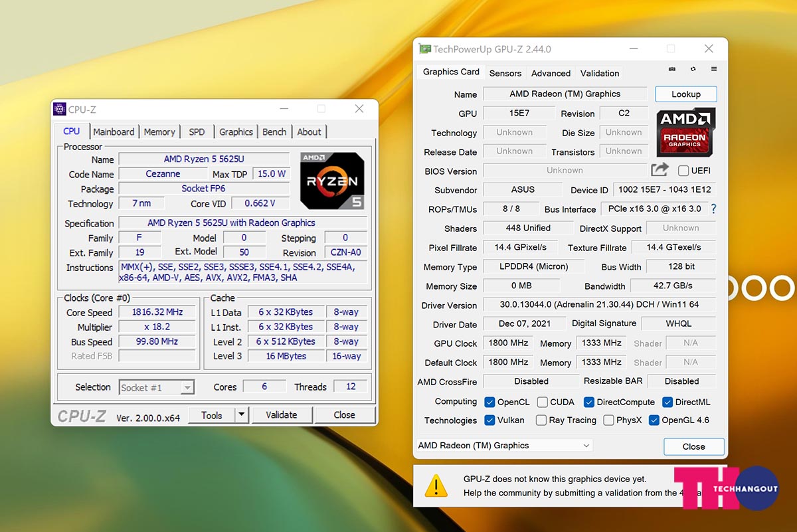Toggle the CUDA checkbox
The image size is (797, 532).
pos(543,402)
